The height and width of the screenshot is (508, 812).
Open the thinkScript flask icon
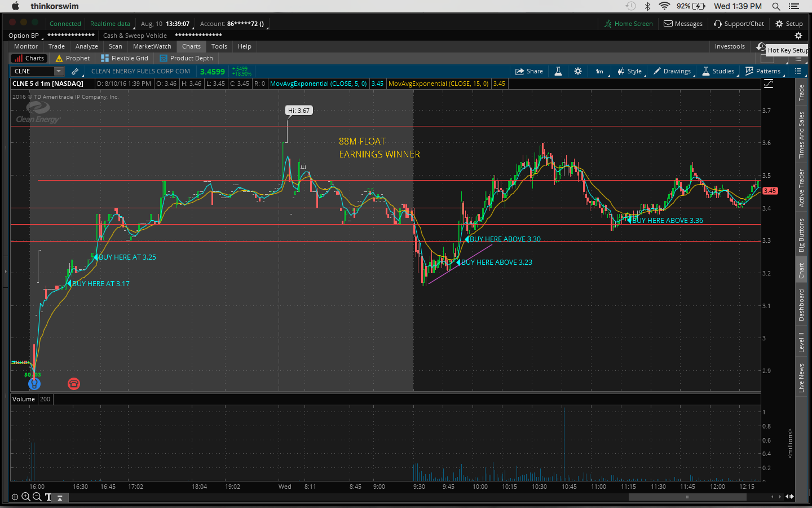point(558,71)
